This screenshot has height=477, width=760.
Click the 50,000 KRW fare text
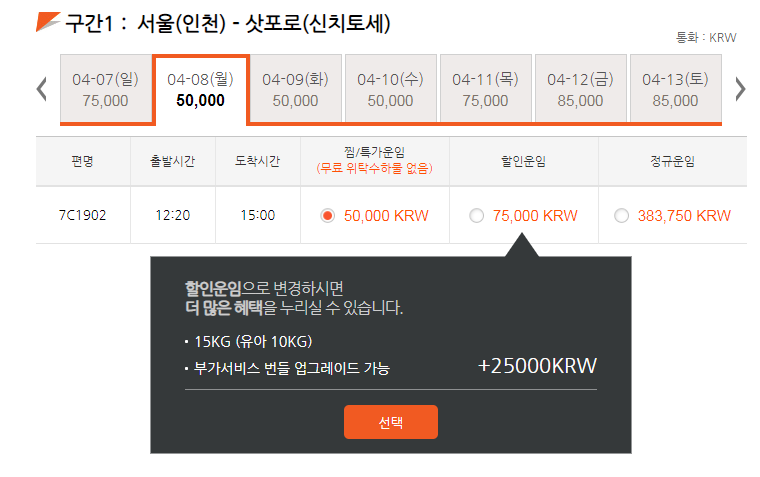(386, 215)
